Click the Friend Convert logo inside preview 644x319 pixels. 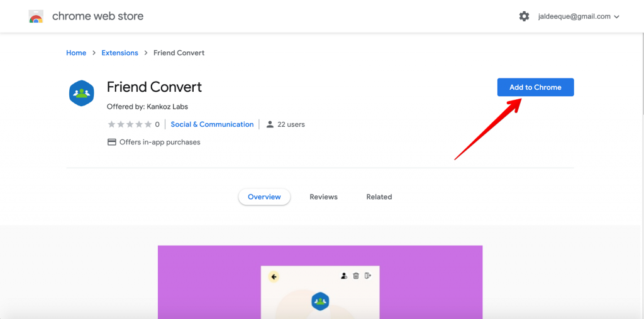(x=320, y=301)
